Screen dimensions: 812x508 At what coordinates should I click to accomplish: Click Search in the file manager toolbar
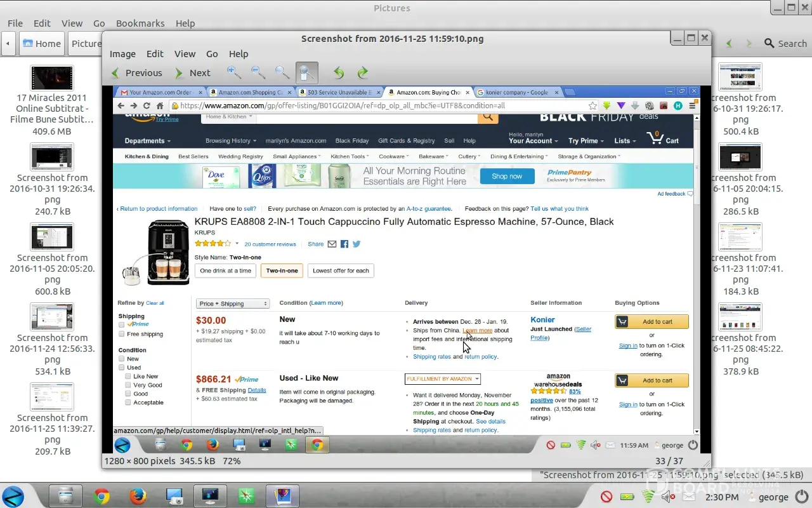pyautogui.click(x=785, y=44)
